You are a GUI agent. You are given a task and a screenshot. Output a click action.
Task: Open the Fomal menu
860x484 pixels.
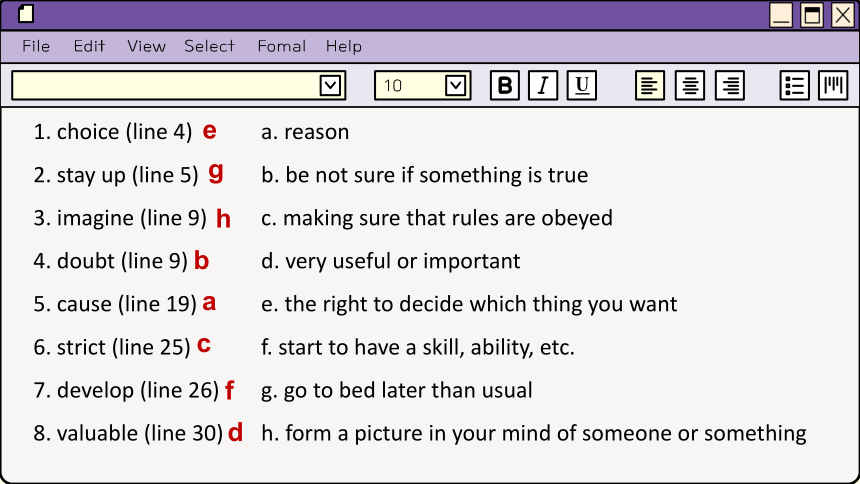282,46
